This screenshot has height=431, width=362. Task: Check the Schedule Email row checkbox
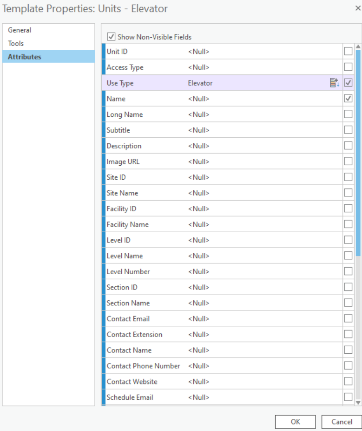[x=348, y=397]
